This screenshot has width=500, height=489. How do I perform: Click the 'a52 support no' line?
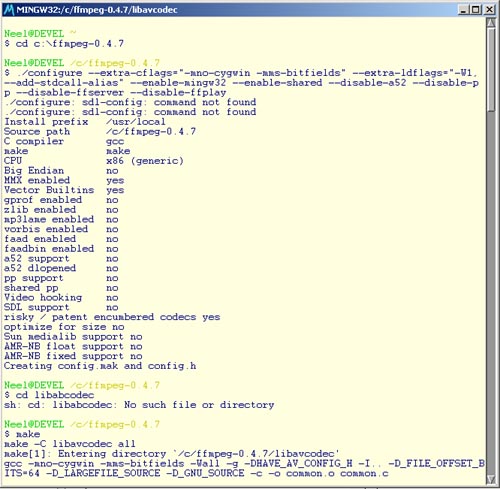pos(61,258)
